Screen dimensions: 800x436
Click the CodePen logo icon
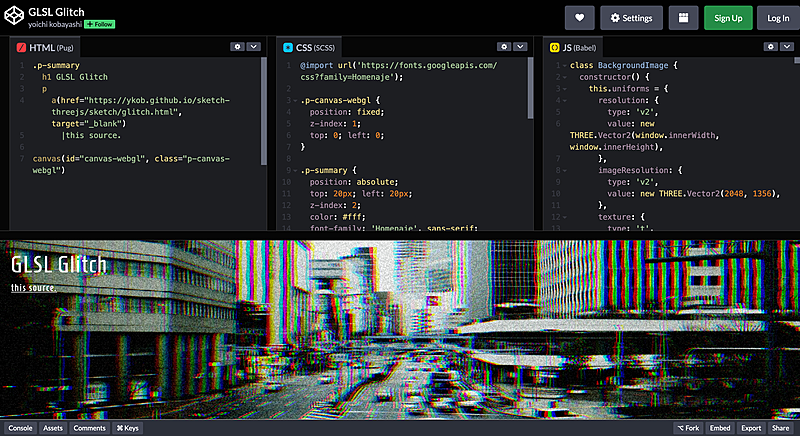coord(14,16)
